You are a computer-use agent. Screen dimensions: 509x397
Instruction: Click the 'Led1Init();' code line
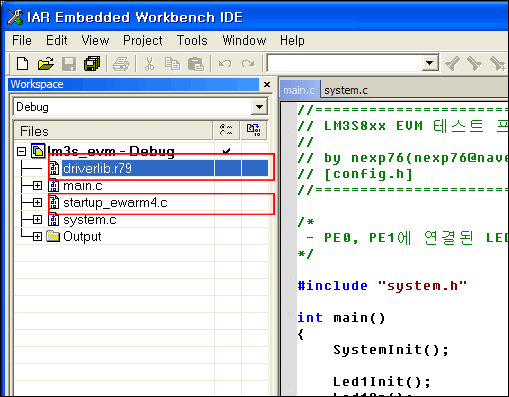point(382,381)
